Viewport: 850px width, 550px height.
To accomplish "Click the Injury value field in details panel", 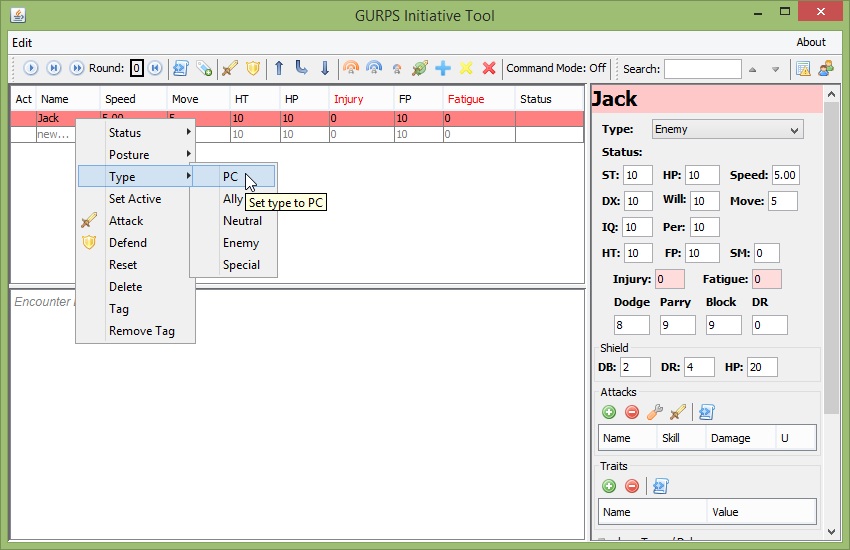I will tap(669, 280).
